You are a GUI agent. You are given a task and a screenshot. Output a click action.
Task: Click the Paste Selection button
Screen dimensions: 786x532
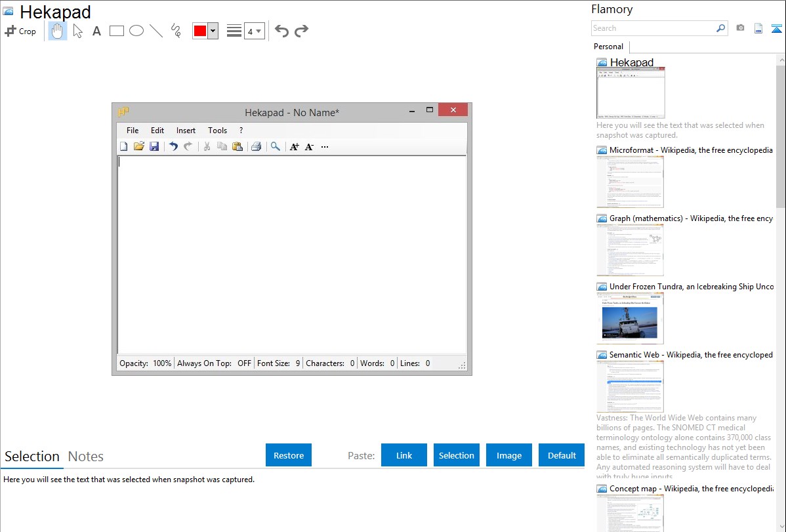[457, 455]
